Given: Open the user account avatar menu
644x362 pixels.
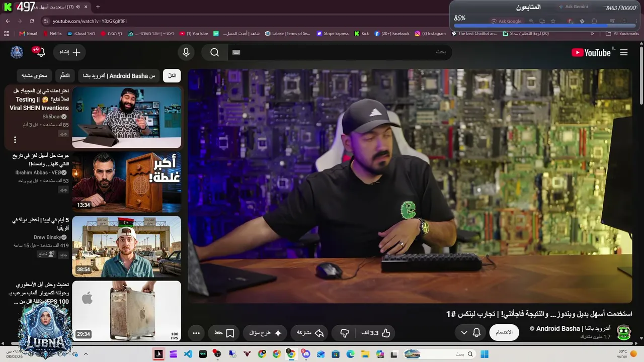Looking at the screenshot, I should [17, 52].
